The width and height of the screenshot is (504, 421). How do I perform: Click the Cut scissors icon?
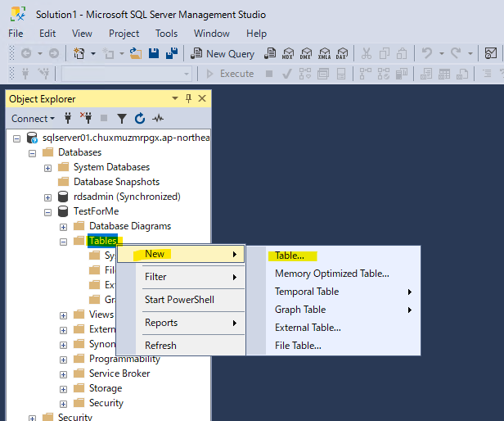(x=366, y=53)
